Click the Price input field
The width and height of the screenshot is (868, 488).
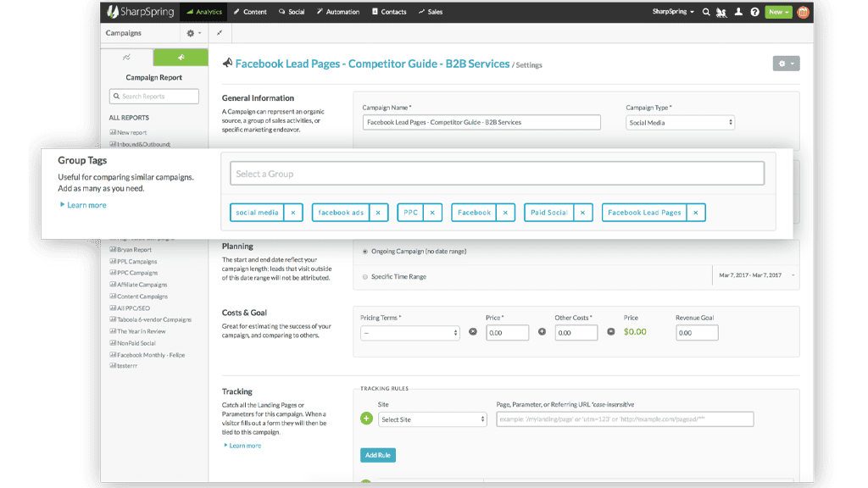[x=507, y=333]
